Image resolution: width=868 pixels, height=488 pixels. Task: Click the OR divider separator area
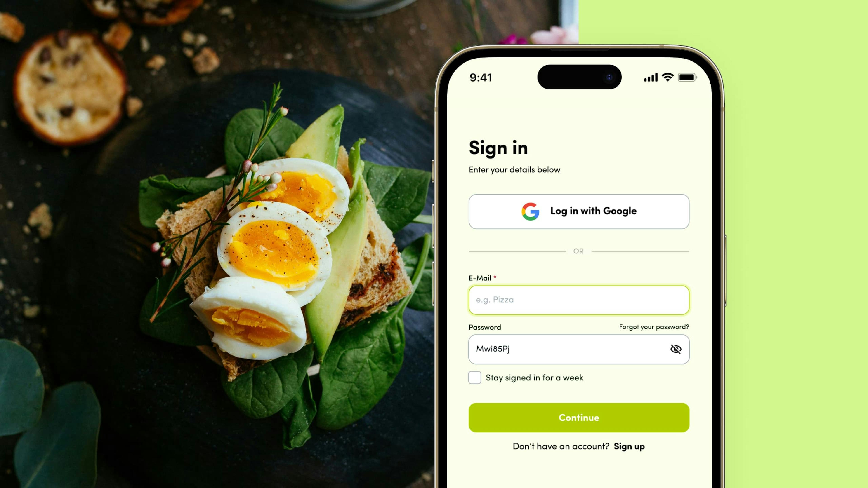tap(578, 251)
